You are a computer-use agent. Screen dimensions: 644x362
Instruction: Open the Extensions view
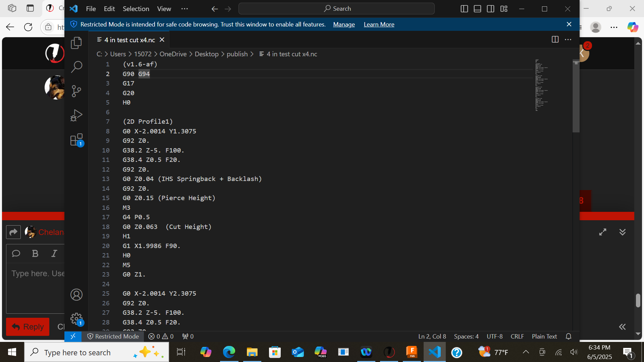76,140
